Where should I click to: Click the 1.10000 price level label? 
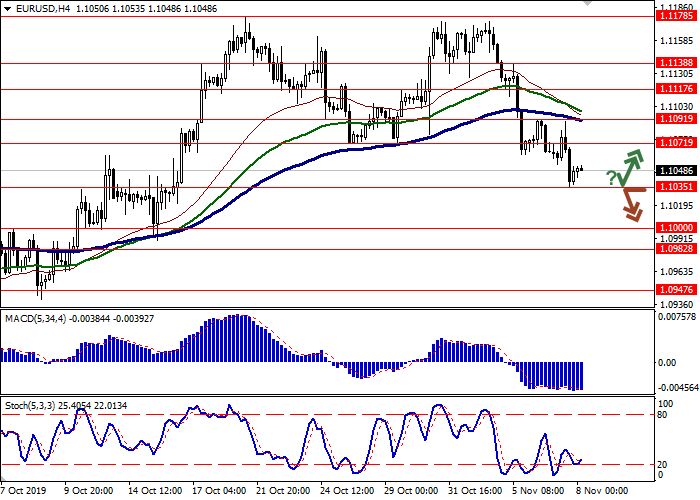[x=675, y=228]
